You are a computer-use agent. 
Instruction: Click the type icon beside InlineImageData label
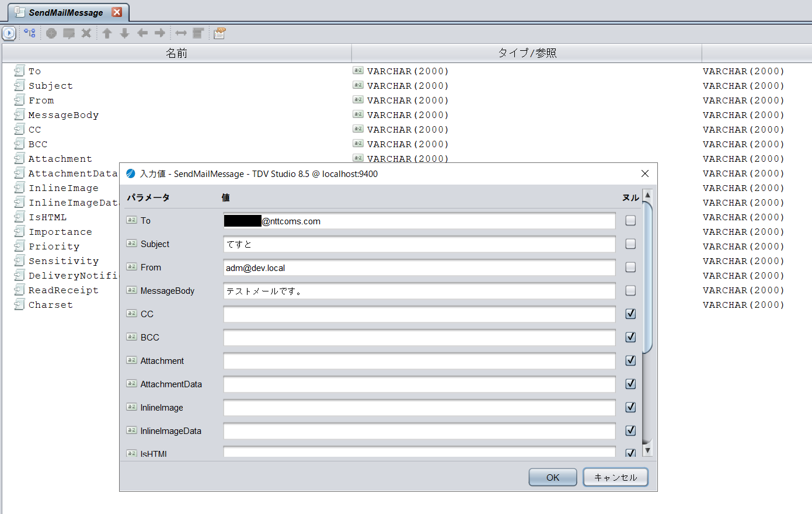(131, 430)
